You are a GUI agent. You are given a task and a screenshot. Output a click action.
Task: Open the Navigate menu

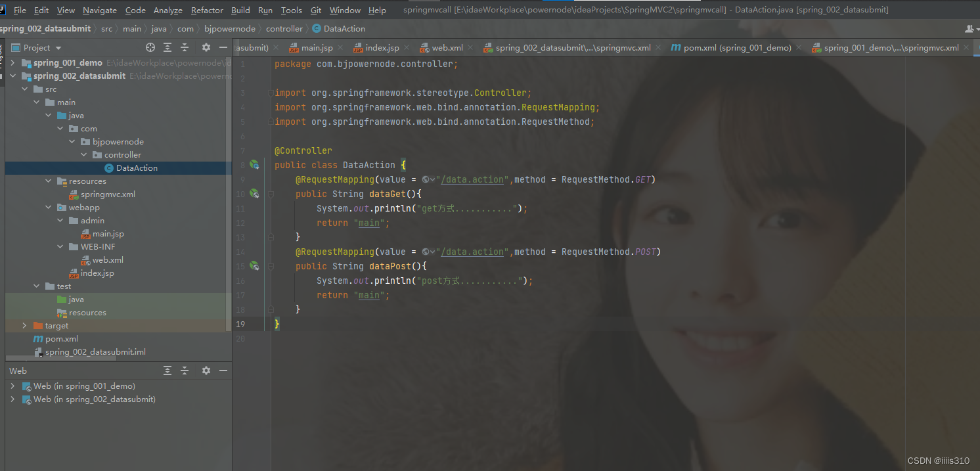pos(99,10)
